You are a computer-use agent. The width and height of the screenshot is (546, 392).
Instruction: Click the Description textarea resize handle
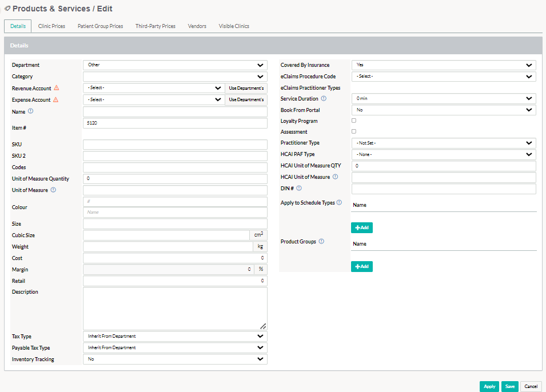tap(263, 326)
